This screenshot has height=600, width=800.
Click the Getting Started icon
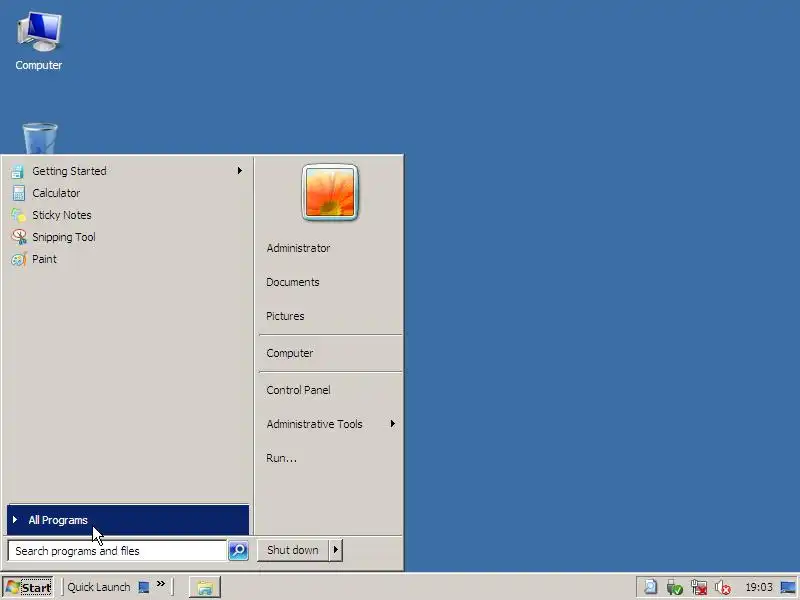[18, 171]
